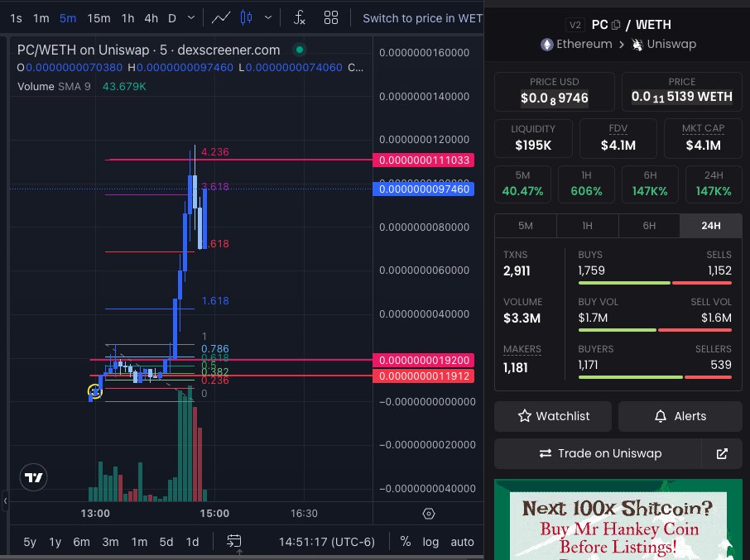Viewport: 750px width, 560px height.
Task: Enable percent scale mode
Action: [405, 542]
